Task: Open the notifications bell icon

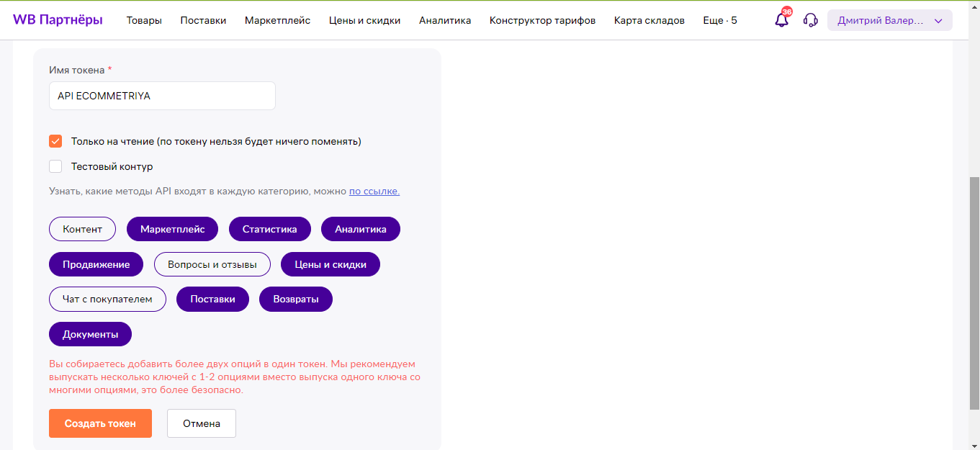Action: click(x=781, y=20)
